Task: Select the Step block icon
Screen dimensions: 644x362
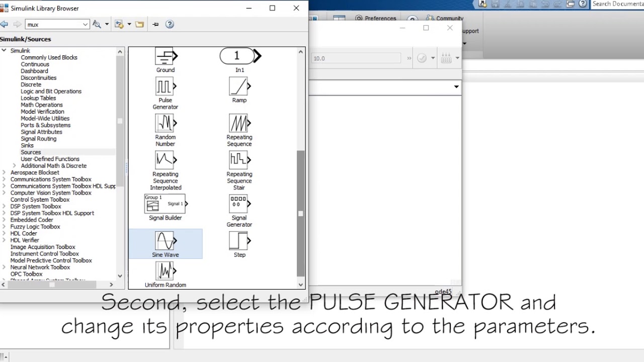Action: click(x=239, y=241)
